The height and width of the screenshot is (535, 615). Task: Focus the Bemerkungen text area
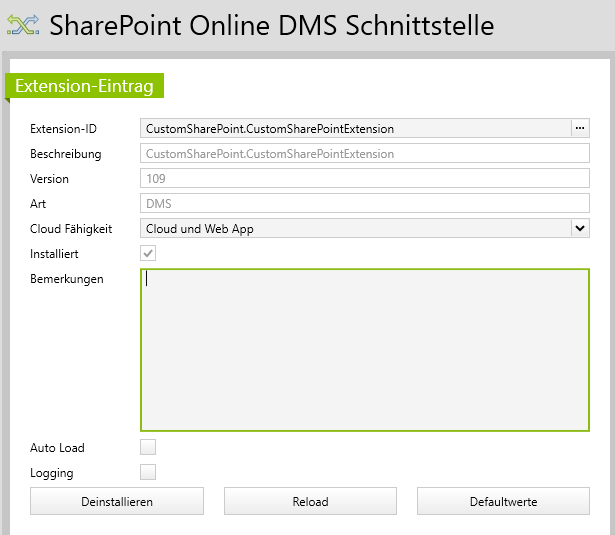(x=364, y=350)
